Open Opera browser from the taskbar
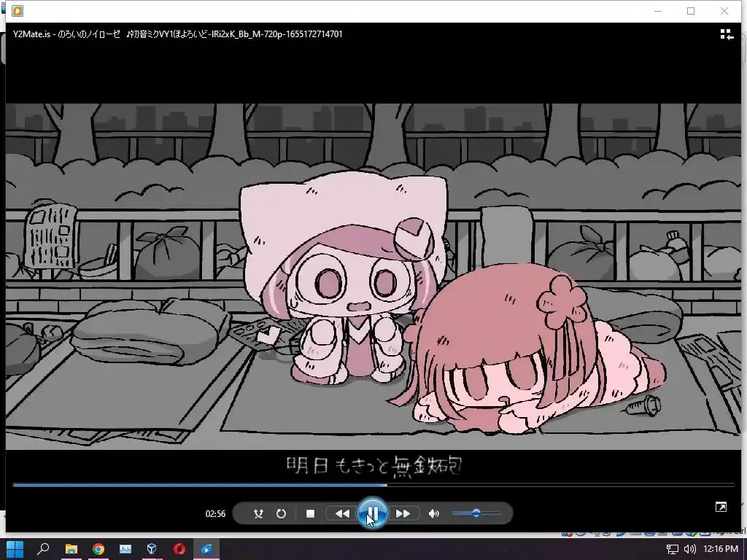Image resolution: width=747 pixels, height=560 pixels. coord(179,549)
